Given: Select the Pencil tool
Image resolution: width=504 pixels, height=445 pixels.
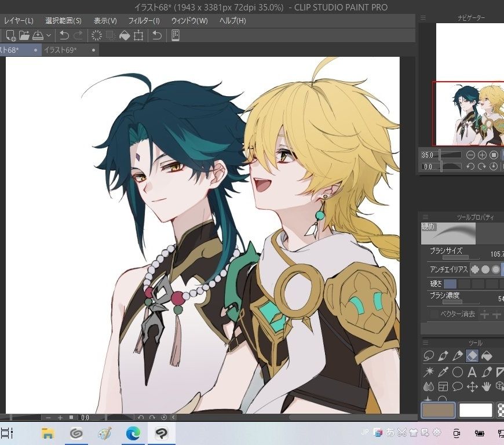Looking at the screenshot, I should coord(458,356).
